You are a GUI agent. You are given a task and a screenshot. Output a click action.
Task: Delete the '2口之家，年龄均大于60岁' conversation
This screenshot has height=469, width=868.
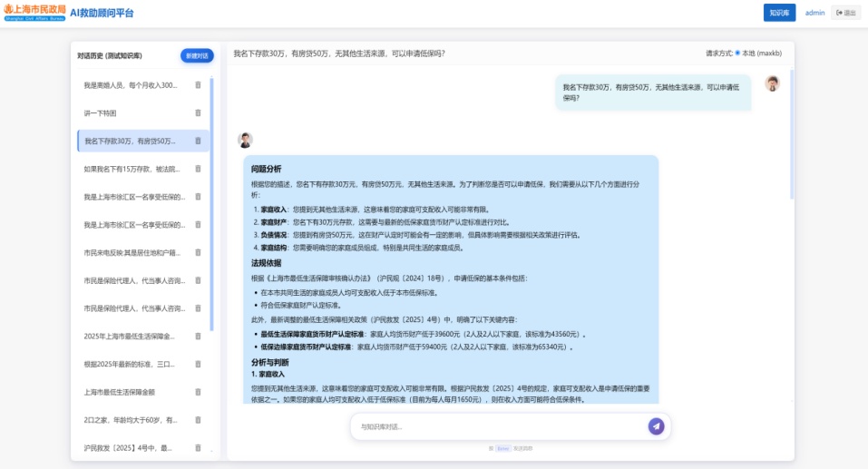pyautogui.click(x=198, y=420)
